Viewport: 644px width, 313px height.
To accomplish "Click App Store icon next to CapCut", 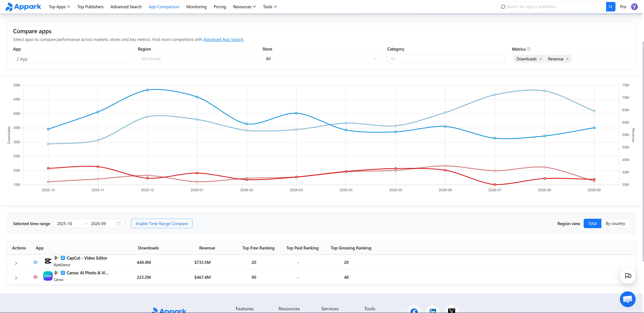I will [63, 258].
